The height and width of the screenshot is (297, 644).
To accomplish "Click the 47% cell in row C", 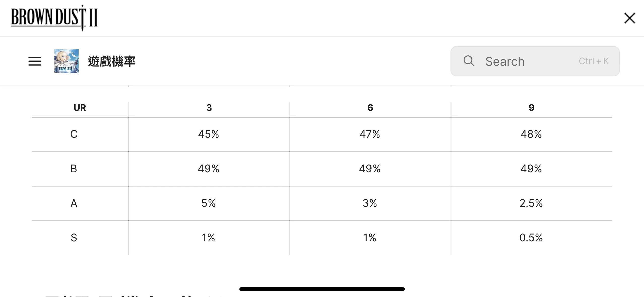I will [x=370, y=134].
